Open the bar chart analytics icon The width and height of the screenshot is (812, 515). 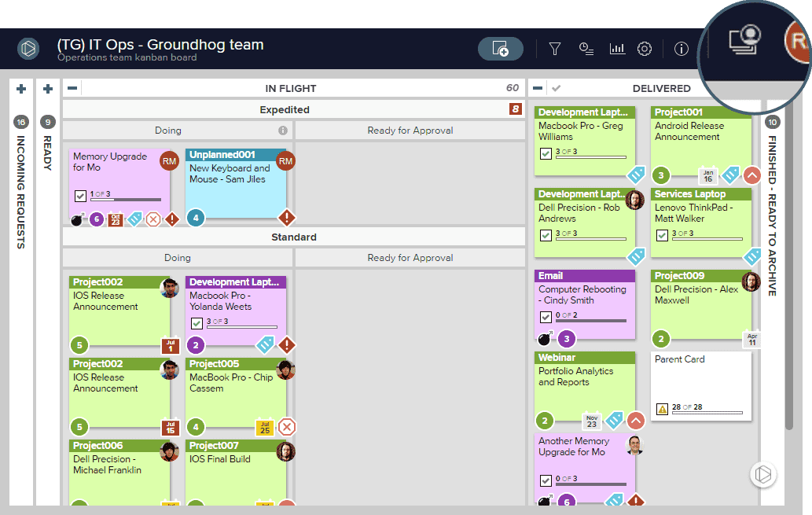(x=617, y=49)
